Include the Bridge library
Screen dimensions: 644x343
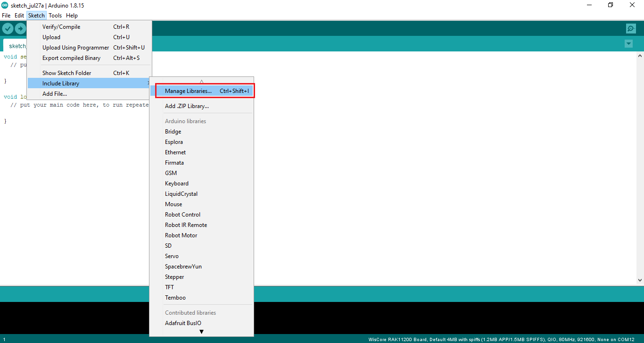202,132
